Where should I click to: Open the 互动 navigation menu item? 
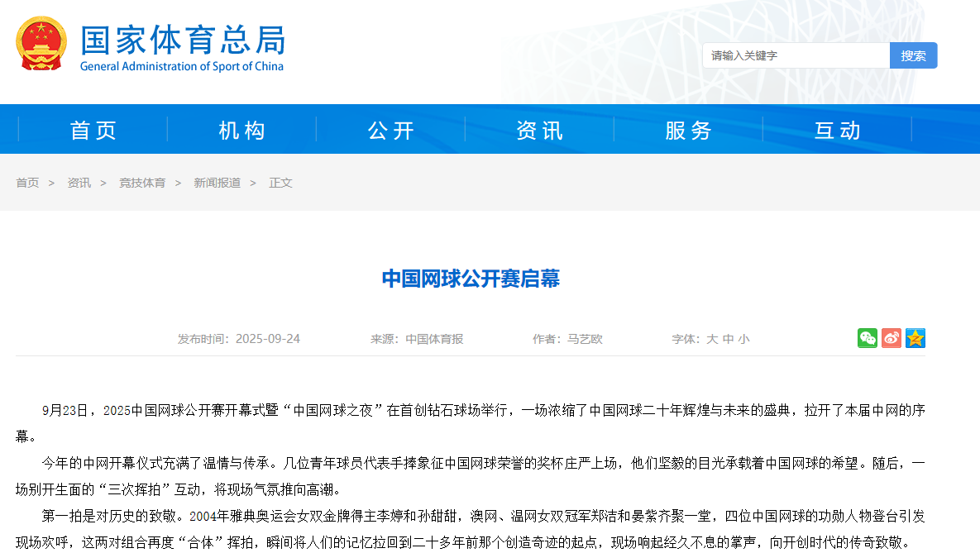point(838,130)
